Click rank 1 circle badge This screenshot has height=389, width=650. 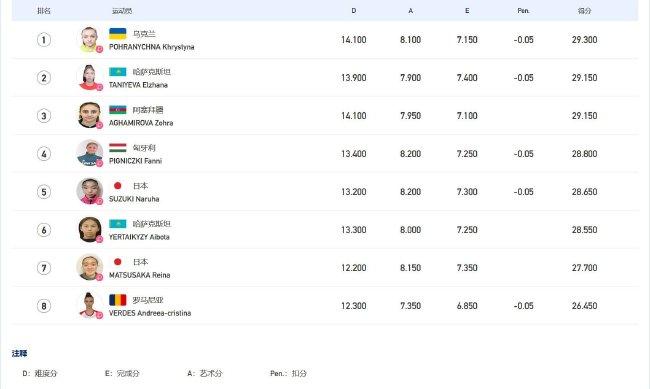(44, 40)
